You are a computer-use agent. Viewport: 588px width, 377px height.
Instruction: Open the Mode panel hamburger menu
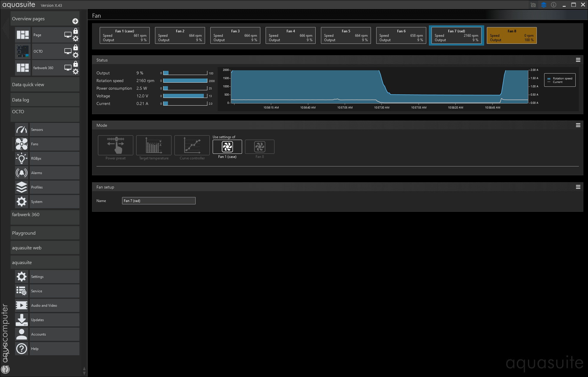578,125
